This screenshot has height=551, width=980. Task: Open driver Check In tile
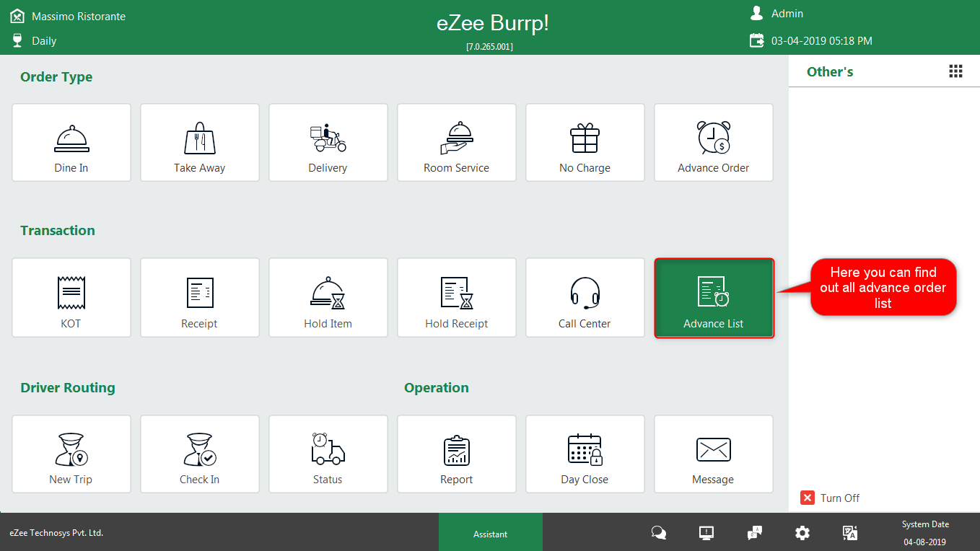(x=200, y=454)
